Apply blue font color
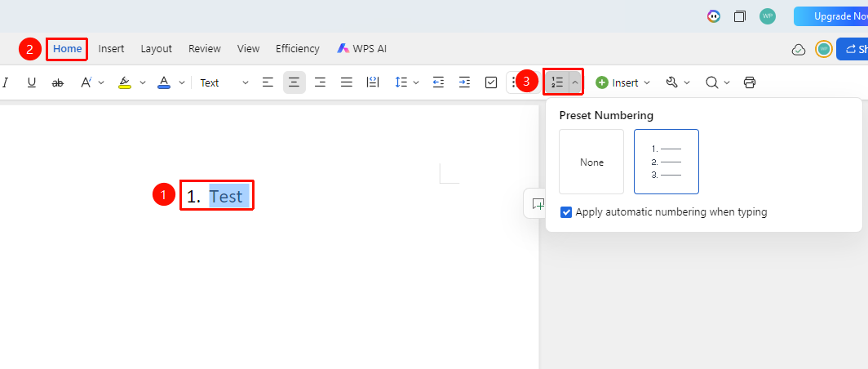Screen dimensions: 868x369 click(164, 82)
